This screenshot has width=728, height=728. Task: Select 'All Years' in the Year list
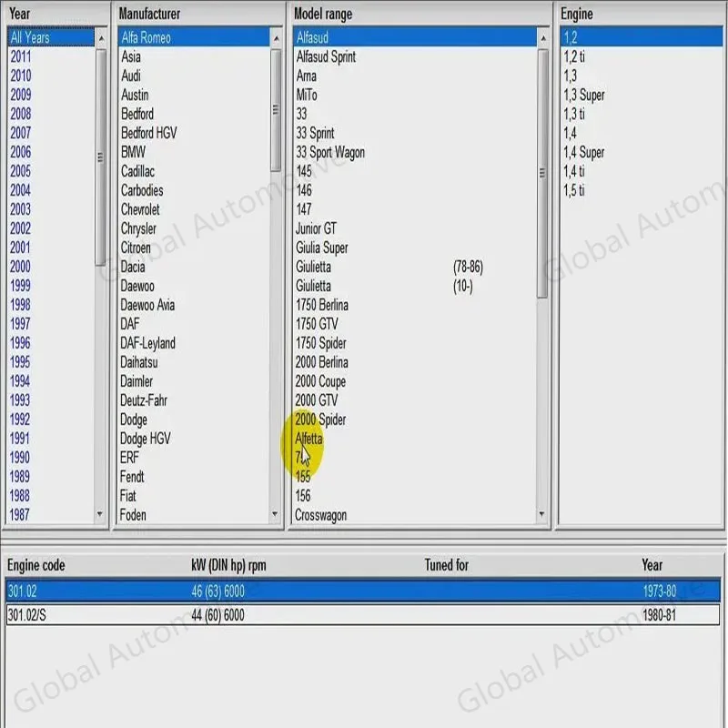[51, 37]
